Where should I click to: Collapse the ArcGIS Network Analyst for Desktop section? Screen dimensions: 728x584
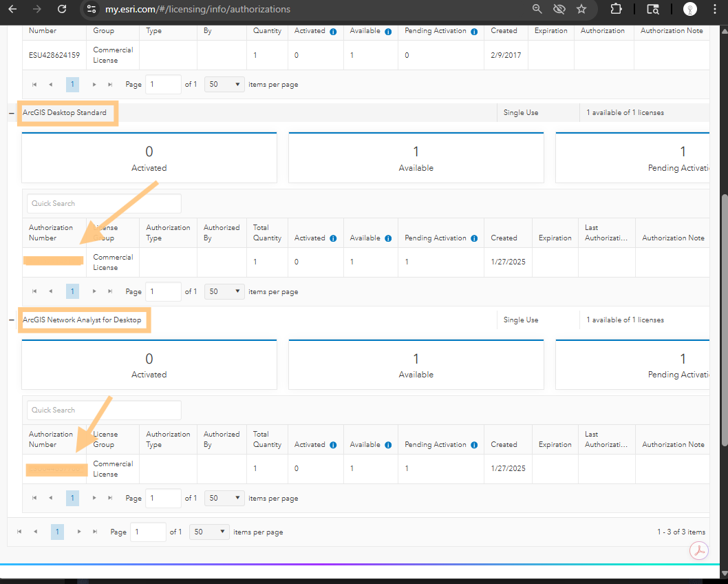(x=12, y=320)
